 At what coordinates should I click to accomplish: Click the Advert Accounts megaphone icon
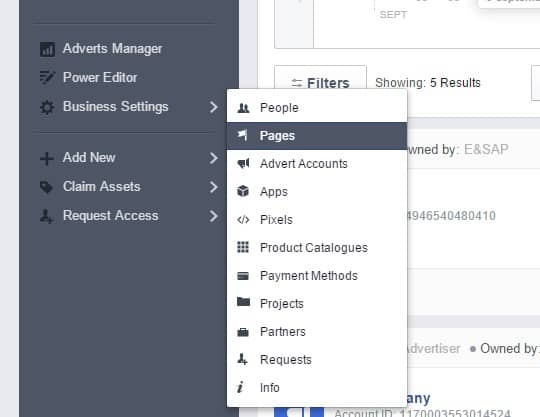point(243,163)
